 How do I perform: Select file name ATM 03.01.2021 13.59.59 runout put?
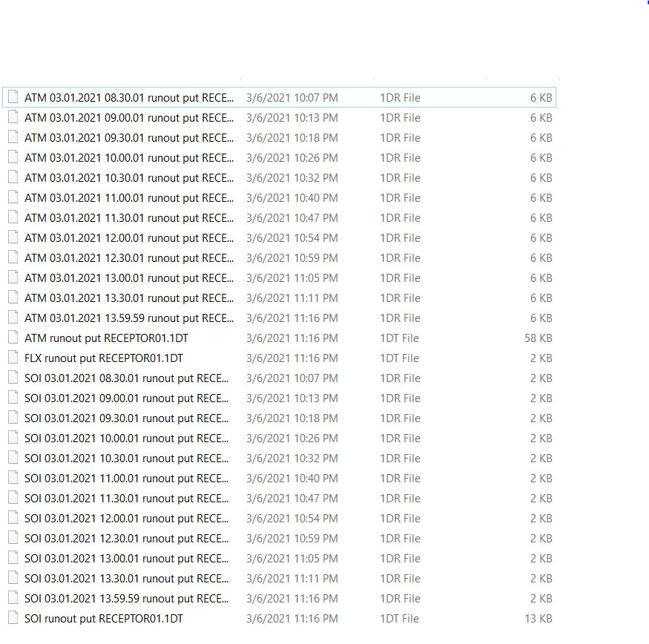pos(129,318)
